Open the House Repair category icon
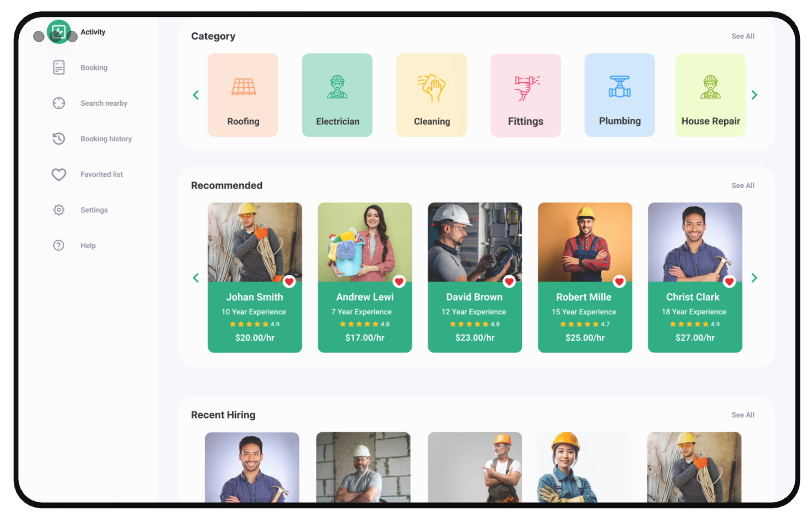 pos(710,87)
